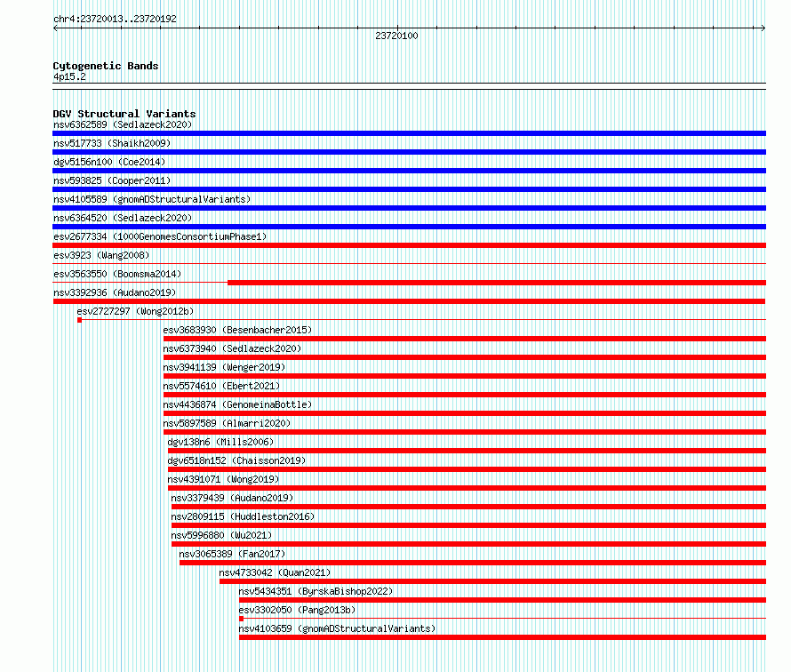
Task: Click small red square under esv3302050
Action: point(241,619)
